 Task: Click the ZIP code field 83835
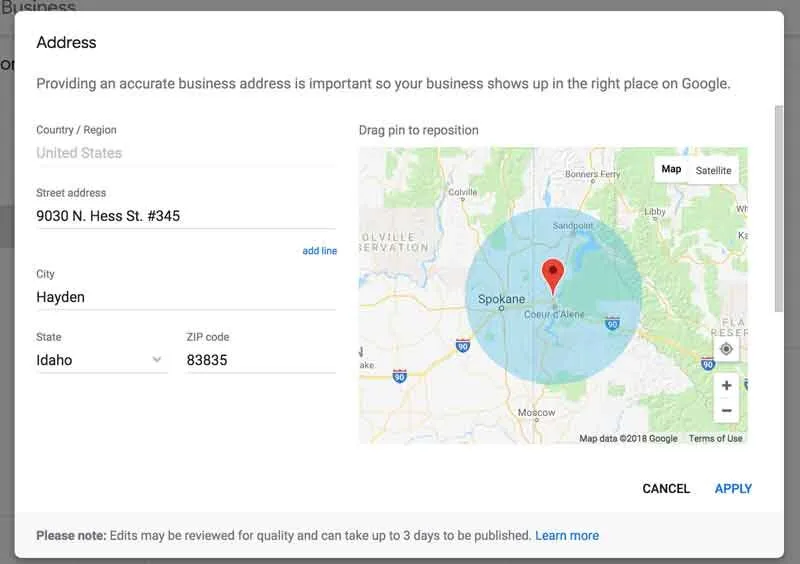point(261,360)
